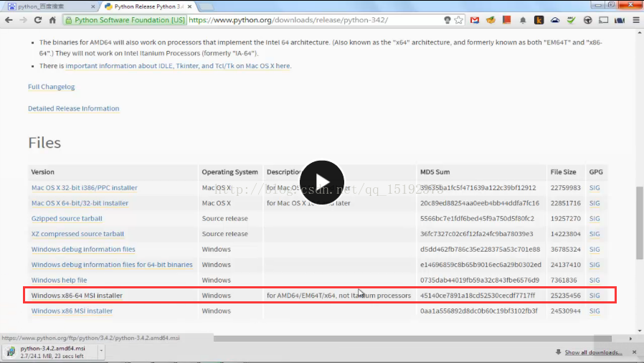The width and height of the screenshot is (644, 363).
Task: Click the cloud extension icon
Action: (x=555, y=19)
